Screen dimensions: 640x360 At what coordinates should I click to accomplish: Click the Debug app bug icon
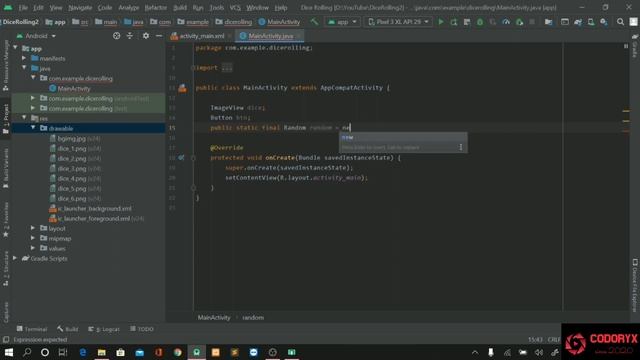(480, 22)
